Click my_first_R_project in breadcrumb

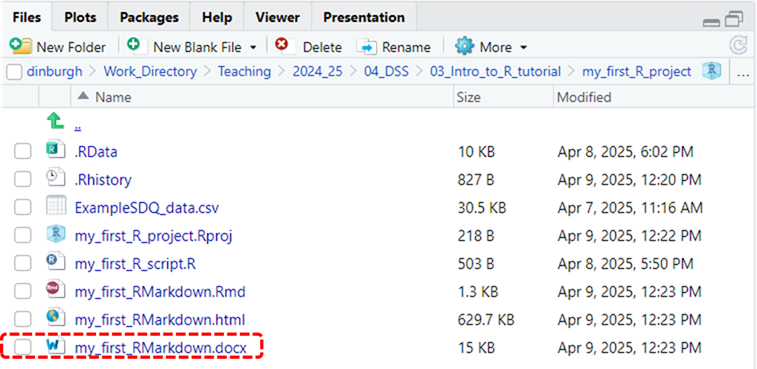pos(637,71)
